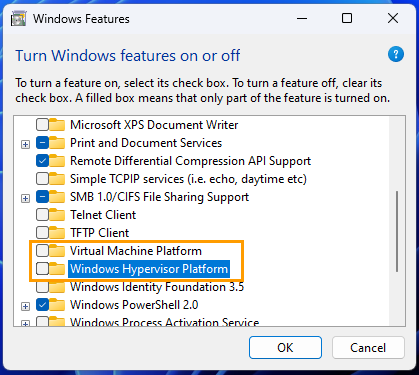
Task: Click the Windows Features title bar icon
Action: pos(18,19)
